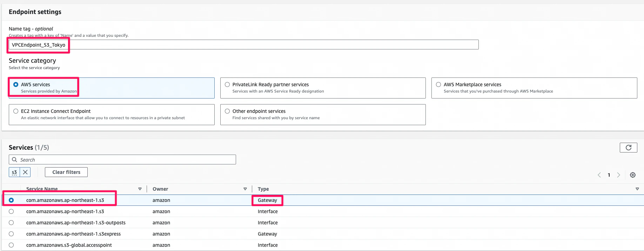Select PrivateLink Ready partner services option
The width and height of the screenshot is (644, 251).
pyautogui.click(x=227, y=84)
